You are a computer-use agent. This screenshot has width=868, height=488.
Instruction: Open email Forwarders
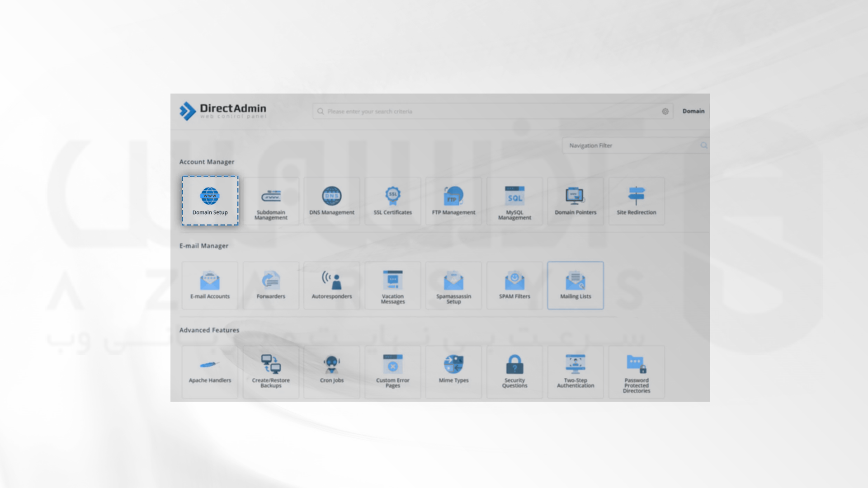point(271,285)
